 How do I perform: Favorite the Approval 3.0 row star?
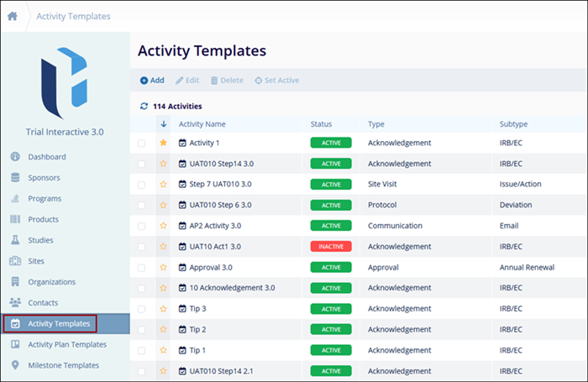pos(164,267)
